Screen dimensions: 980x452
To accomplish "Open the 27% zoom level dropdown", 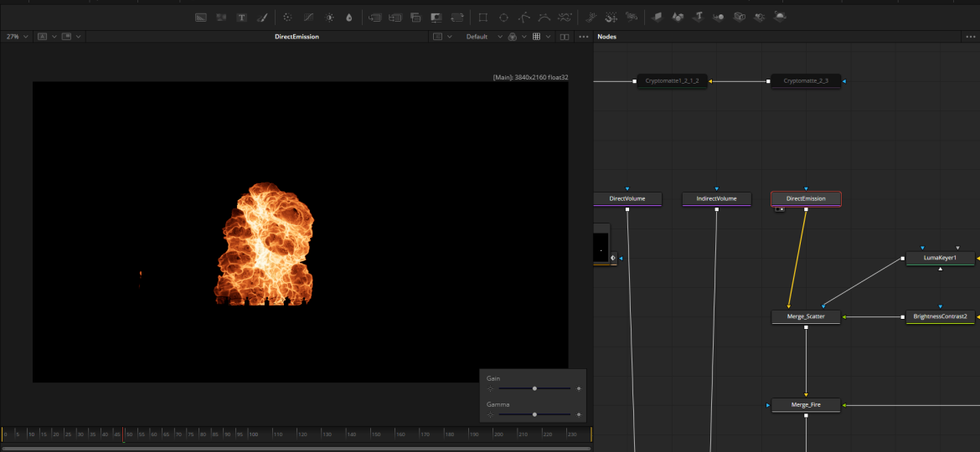I will point(17,37).
